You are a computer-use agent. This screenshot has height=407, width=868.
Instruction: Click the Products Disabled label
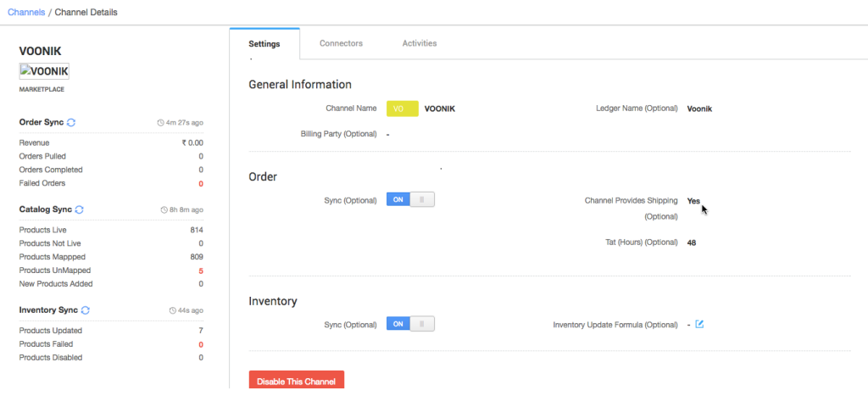[51, 358]
